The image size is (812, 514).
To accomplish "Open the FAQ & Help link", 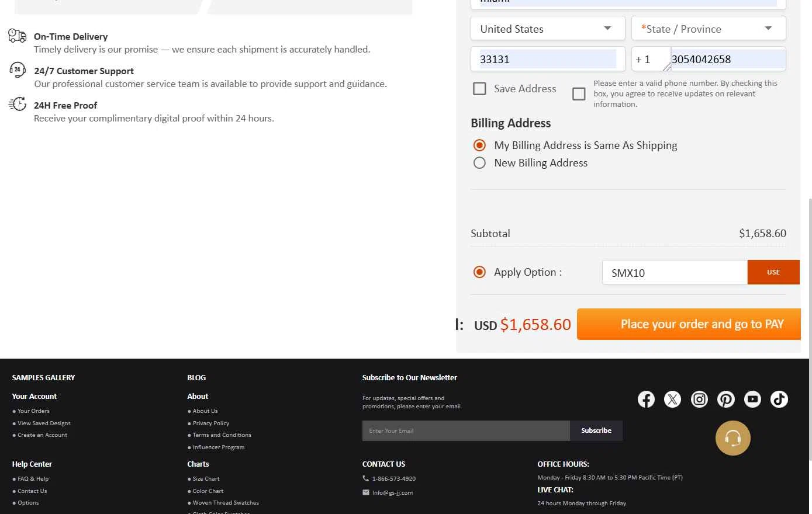I will click(x=33, y=479).
